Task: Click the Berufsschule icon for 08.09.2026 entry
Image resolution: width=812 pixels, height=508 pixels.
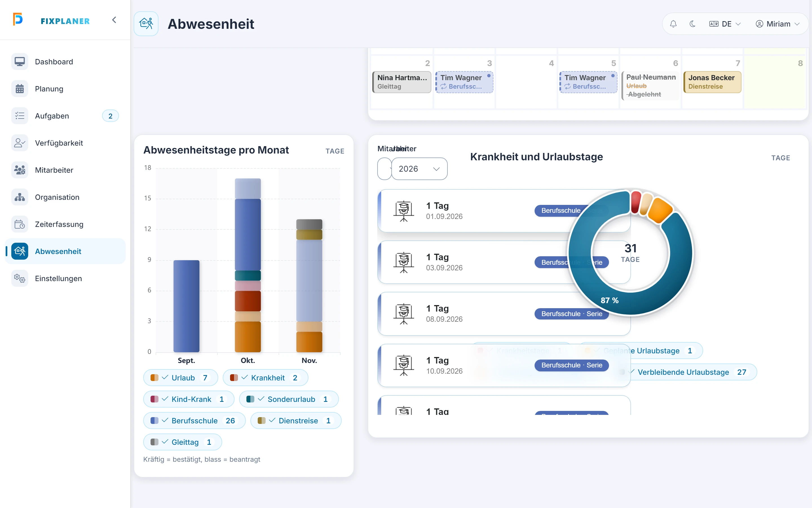Action: coord(404,314)
